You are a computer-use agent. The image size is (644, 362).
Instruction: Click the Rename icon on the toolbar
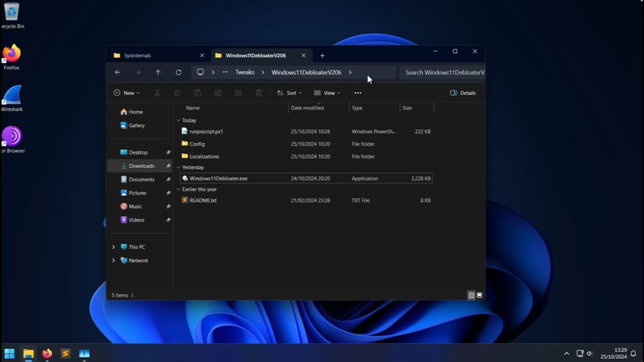(218, 93)
